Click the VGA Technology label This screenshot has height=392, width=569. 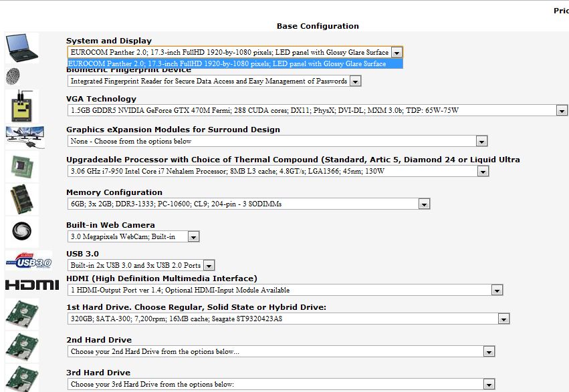(101, 99)
